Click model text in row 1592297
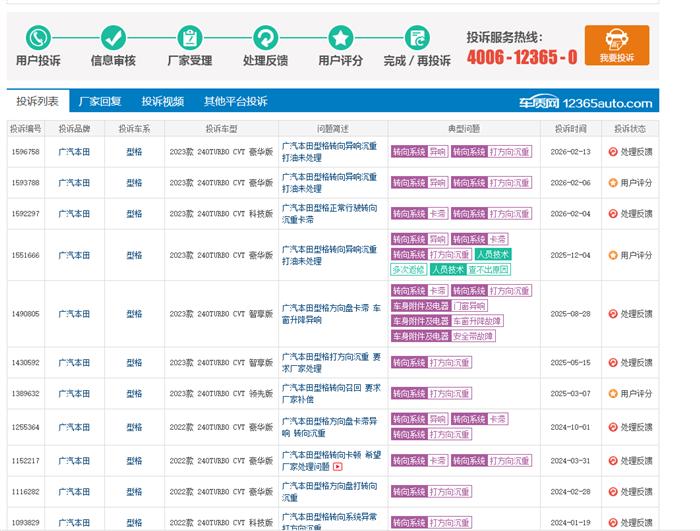This screenshot has height=531, width=700. [x=221, y=214]
